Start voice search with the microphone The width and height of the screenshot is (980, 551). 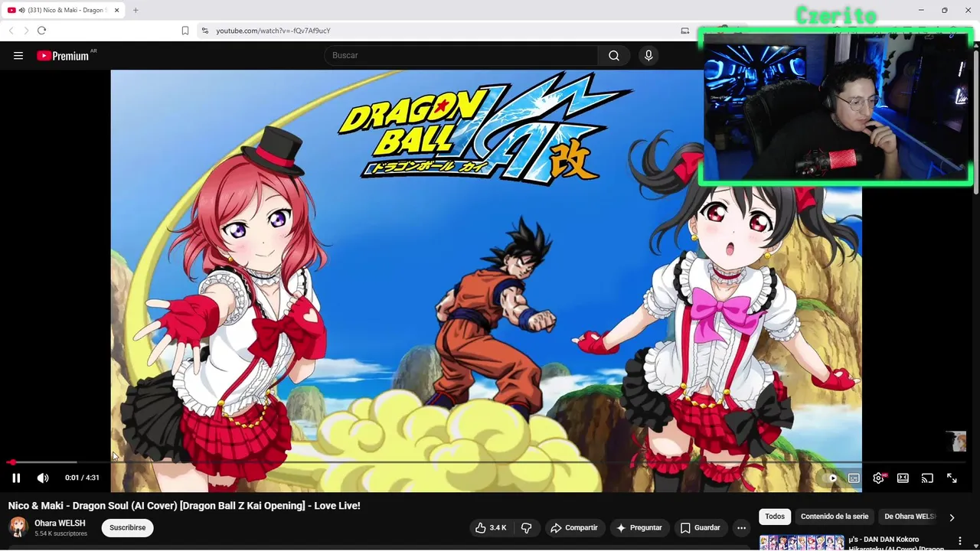[x=648, y=55]
